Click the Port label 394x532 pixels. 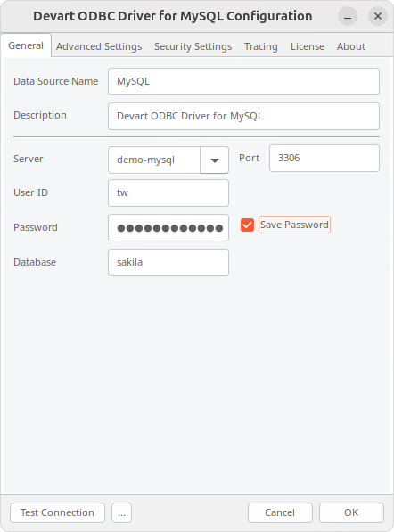[249, 158]
